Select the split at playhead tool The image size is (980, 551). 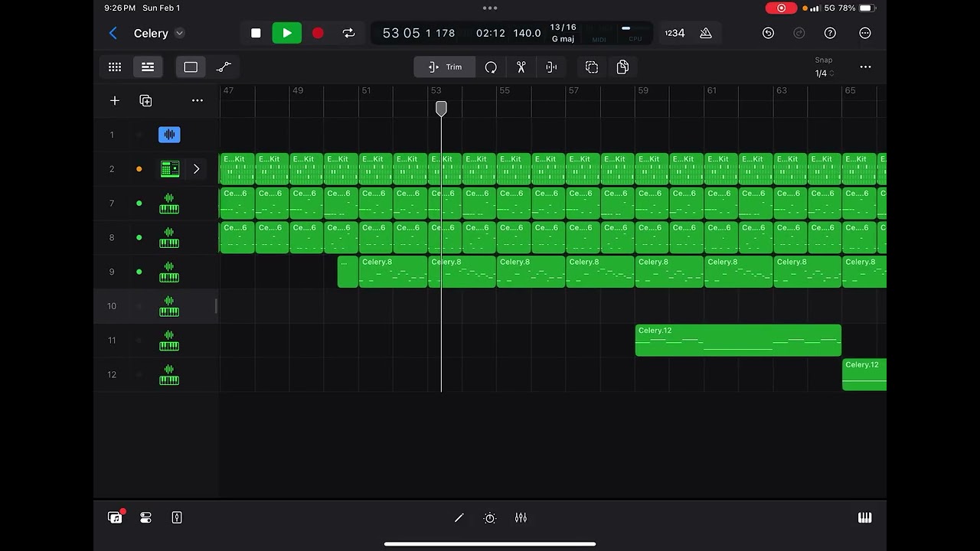551,67
